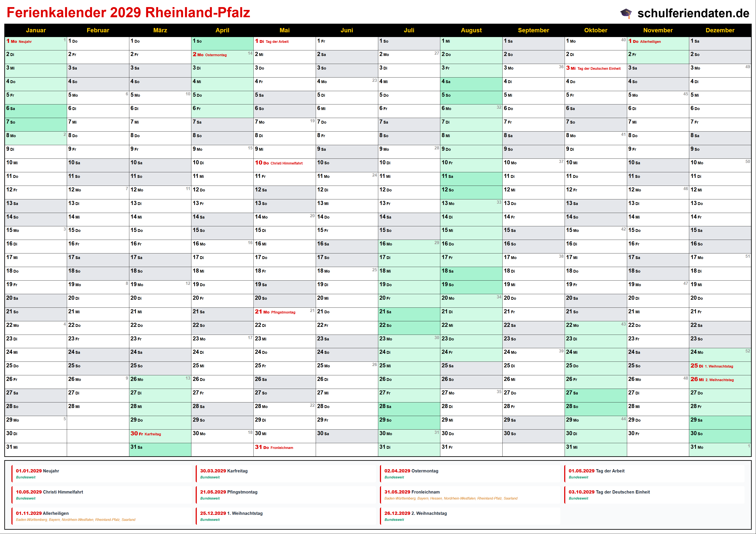Image resolution: width=756 pixels, height=534 pixels.
Task: Click the Dezember column header
Action: [720, 30]
